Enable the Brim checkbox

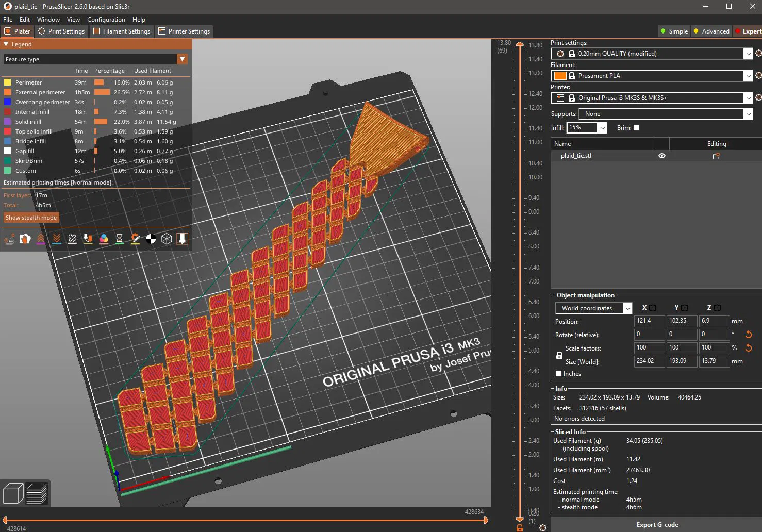636,128
